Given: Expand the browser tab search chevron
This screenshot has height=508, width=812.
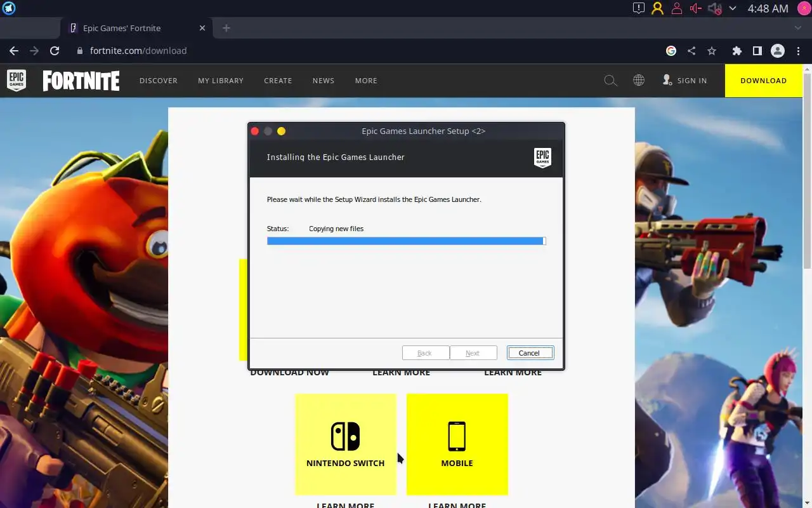Looking at the screenshot, I should pyautogui.click(x=798, y=28).
